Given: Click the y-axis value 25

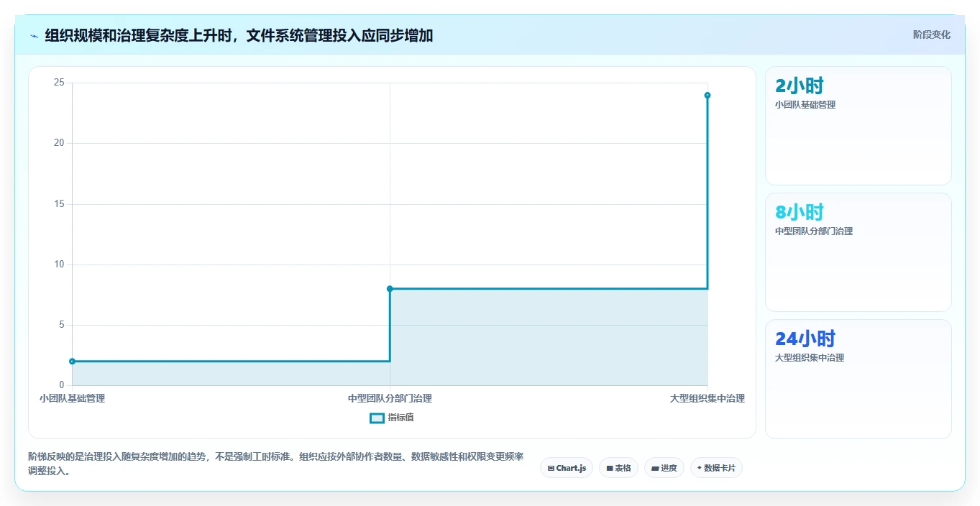Looking at the screenshot, I should point(59,83).
